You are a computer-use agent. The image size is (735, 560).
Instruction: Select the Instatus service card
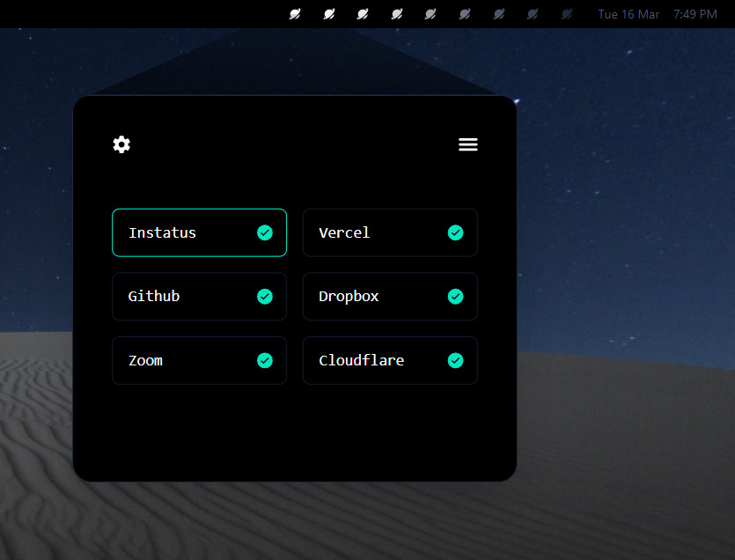[199, 232]
